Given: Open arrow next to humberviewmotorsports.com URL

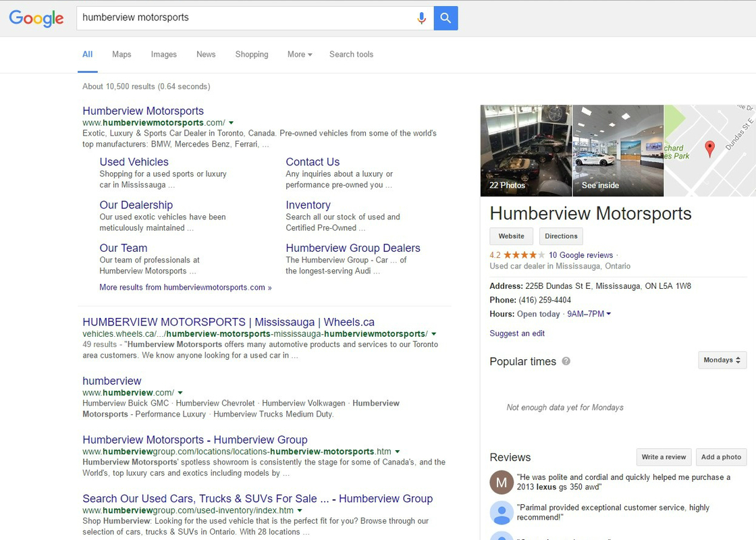Looking at the screenshot, I should [x=232, y=123].
